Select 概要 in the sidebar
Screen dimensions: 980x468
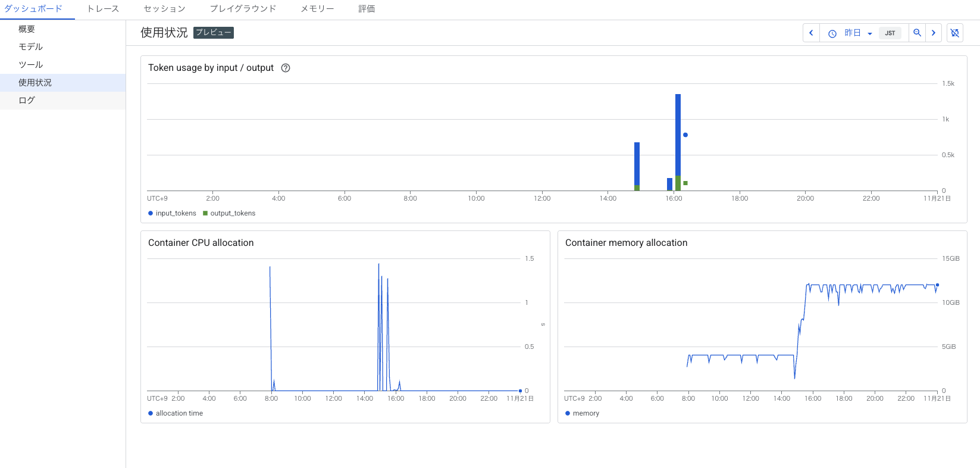coord(27,29)
